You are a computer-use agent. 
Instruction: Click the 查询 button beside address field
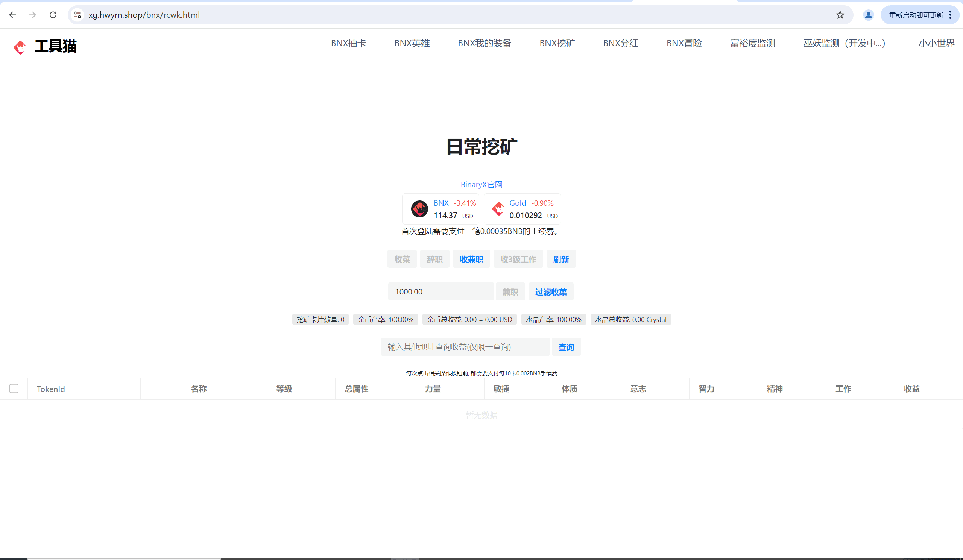(566, 347)
